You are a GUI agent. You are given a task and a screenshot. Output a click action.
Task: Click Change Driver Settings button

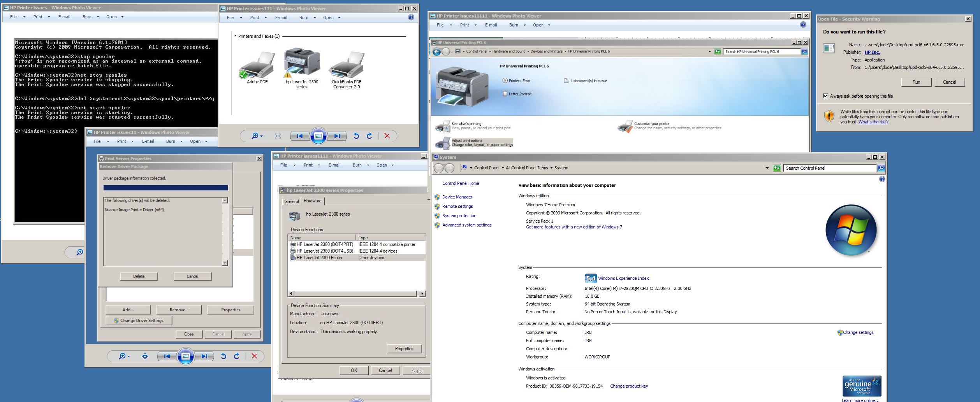point(139,321)
